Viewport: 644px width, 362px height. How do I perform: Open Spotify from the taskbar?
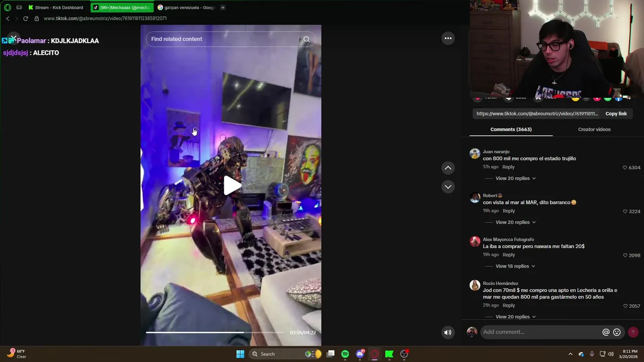pyautogui.click(x=345, y=354)
